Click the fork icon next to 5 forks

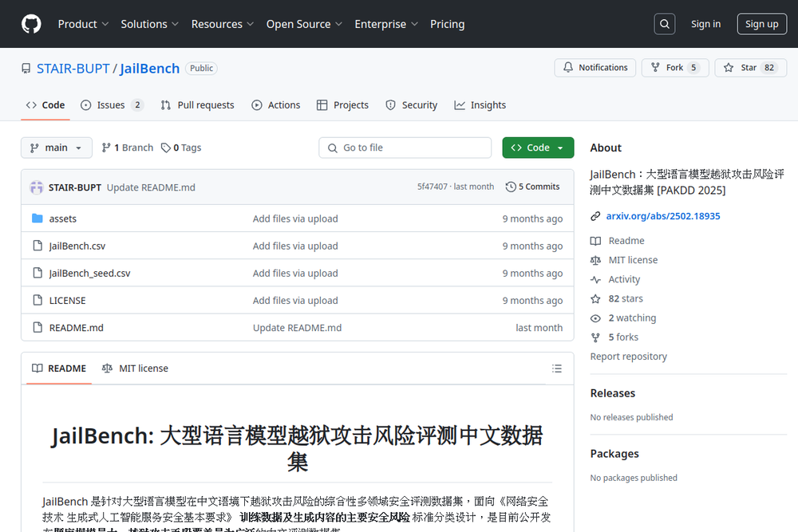tap(595, 337)
